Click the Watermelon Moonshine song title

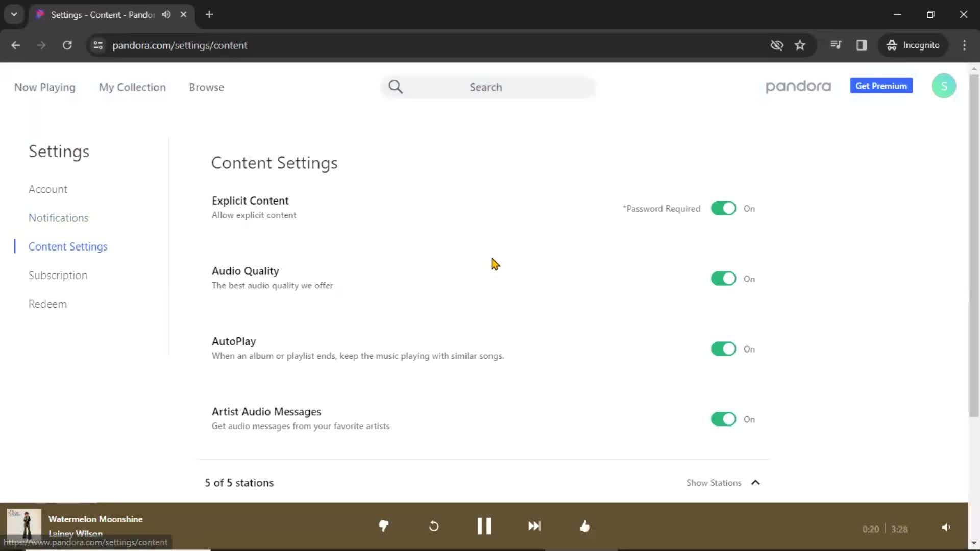[x=95, y=519]
